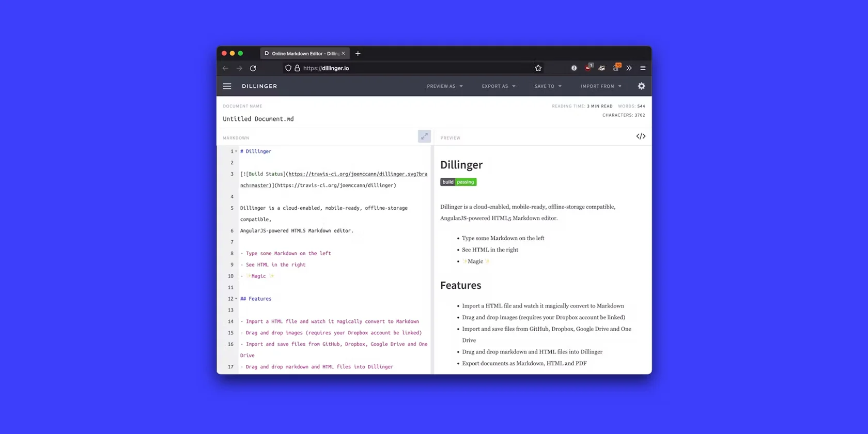The height and width of the screenshot is (434, 868).
Task: Click the dillinger.io address bar
Action: click(413, 68)
